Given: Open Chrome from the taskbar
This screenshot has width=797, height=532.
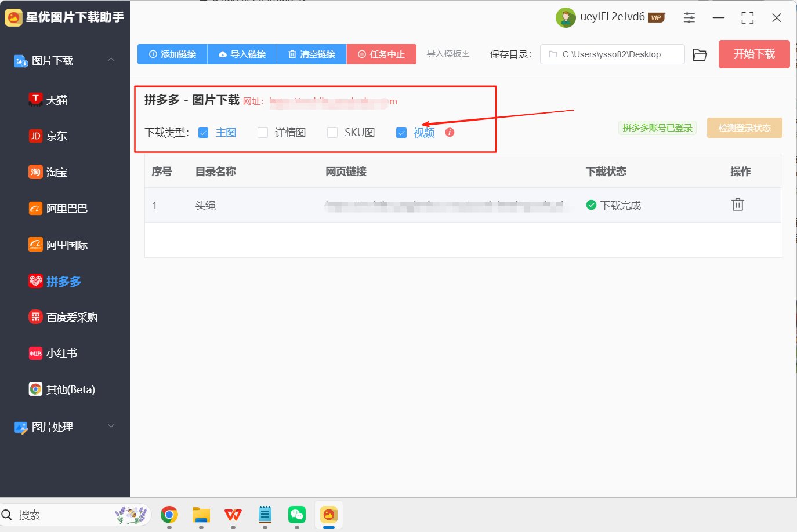Looking at the screenshot, I should tap(169, 514).
